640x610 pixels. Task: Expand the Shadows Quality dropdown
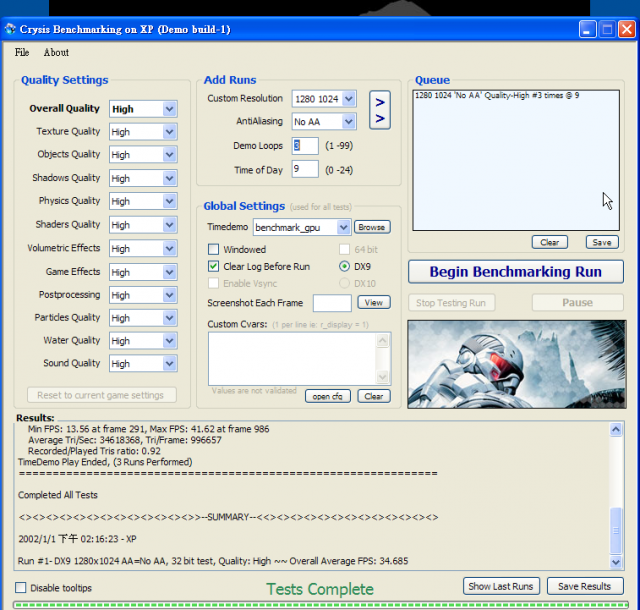tap(169, 178)
